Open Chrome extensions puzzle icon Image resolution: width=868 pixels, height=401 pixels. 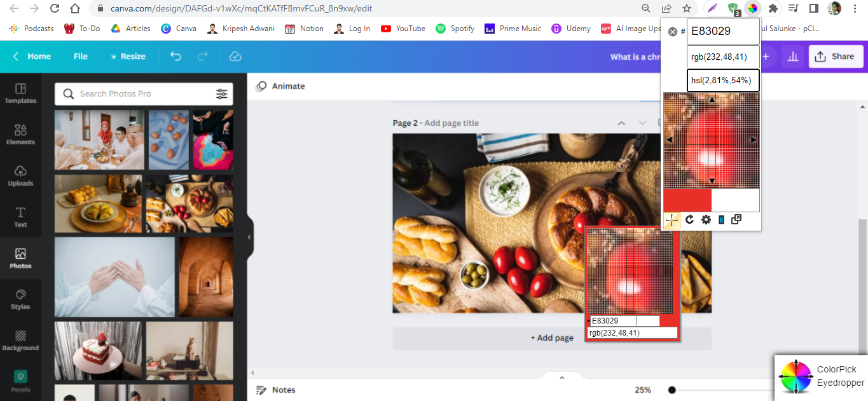pos(773,9)
